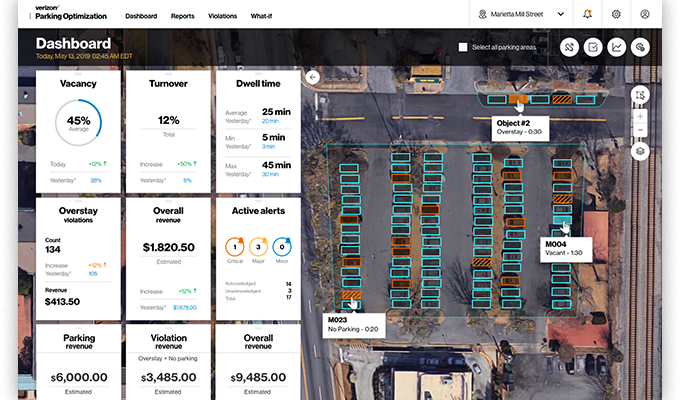
Task: Zoom out the map with the minus button
Action: (x=640, y=130)
